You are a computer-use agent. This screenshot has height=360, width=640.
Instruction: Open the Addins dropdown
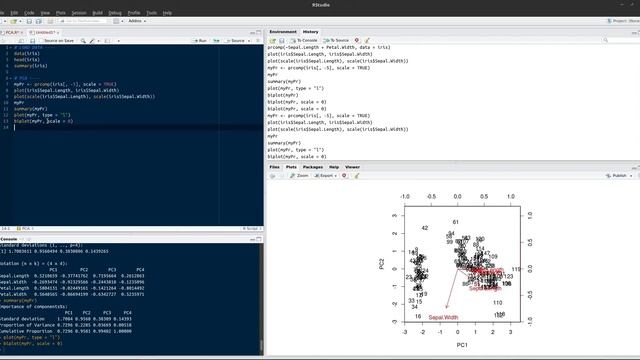click(x=137, y=21)
